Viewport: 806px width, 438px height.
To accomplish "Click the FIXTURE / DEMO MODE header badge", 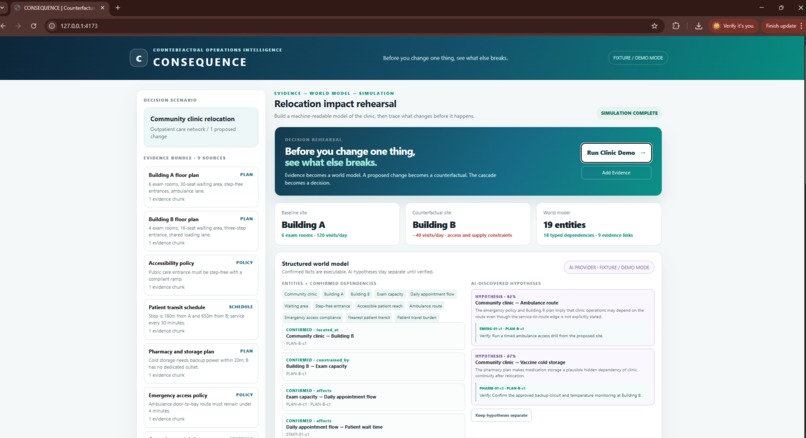I will pyautogui.click(x=638, y=58).
